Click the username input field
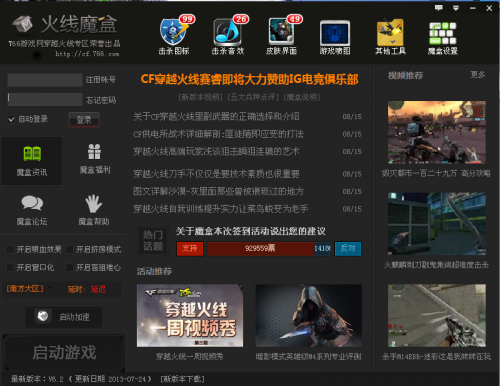The image size is (500, 386). [45, 80]
